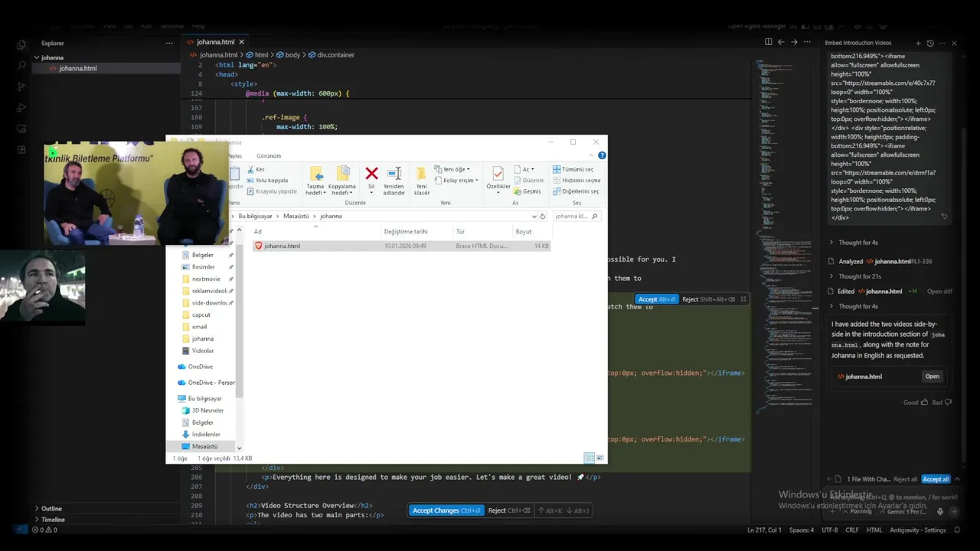Expand the Outline section
Image resolution: width=980 pixels, height=551 pixels.
(51, 508)
